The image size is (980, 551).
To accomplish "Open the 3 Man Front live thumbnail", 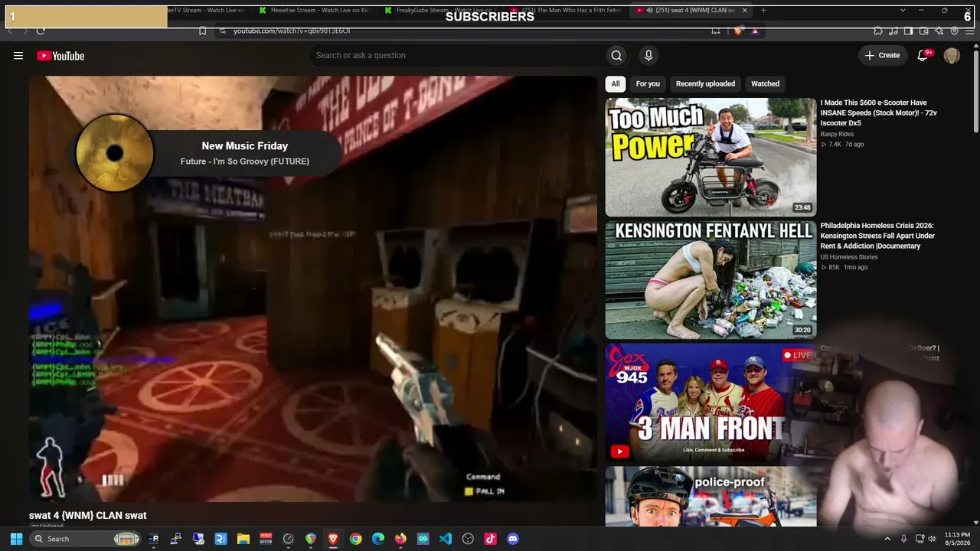I will point(710,403).
